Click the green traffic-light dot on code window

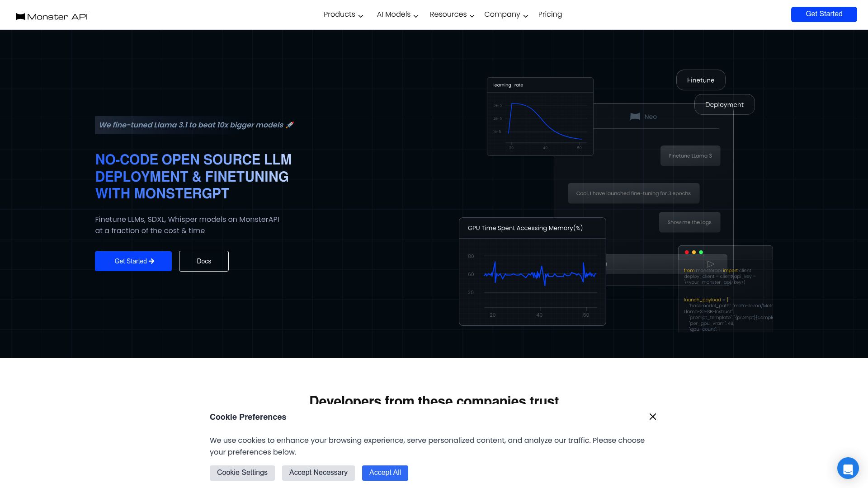click(x=701, y=252)
